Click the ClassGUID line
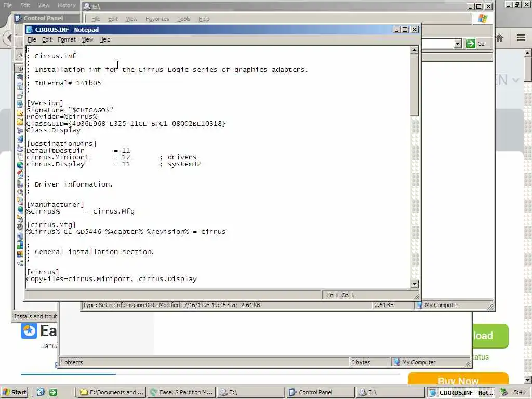 [126, 124]
